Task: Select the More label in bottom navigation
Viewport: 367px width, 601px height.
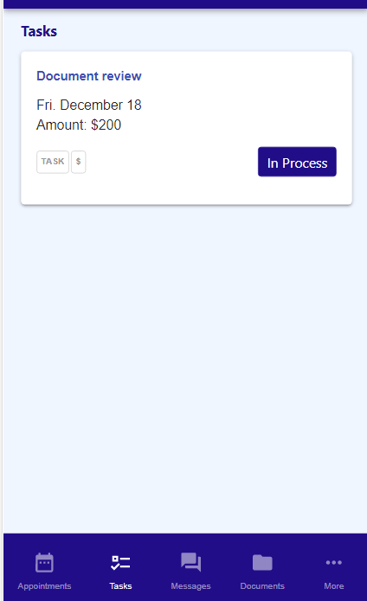Action: (x=334, y=586)
